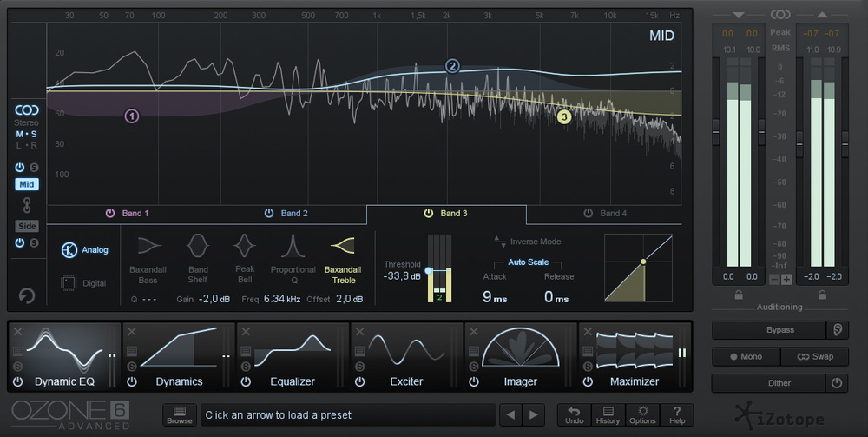The height and width of the screenshot is (437, 868).
Task: Open the Dynamics module
Action: point(179,356)
